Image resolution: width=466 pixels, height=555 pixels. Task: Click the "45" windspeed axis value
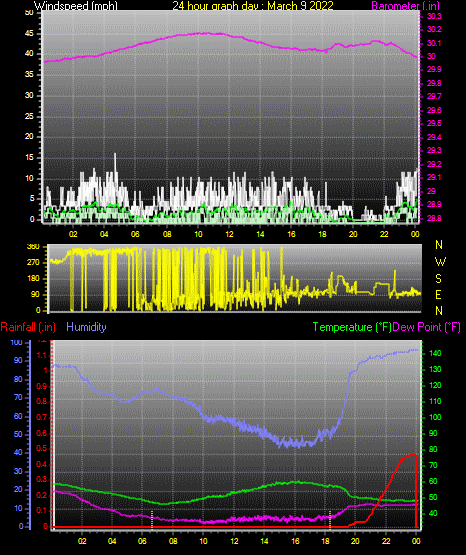(29, 34)
